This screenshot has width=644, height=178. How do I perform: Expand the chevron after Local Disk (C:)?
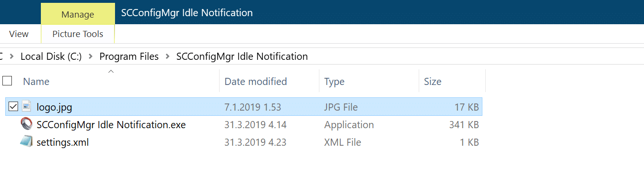pyautogui.click(x=91, y=56)
